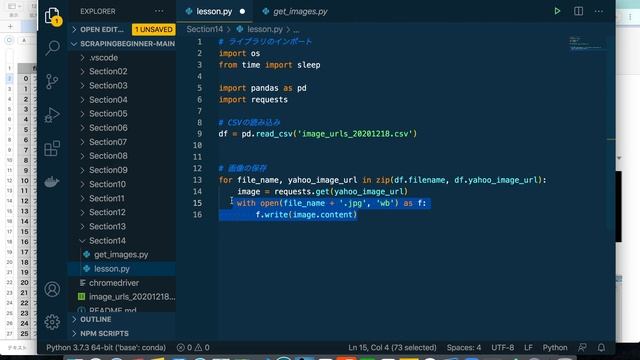
Task: Open Run and Debug view icon
Action: tap(52, 115)
